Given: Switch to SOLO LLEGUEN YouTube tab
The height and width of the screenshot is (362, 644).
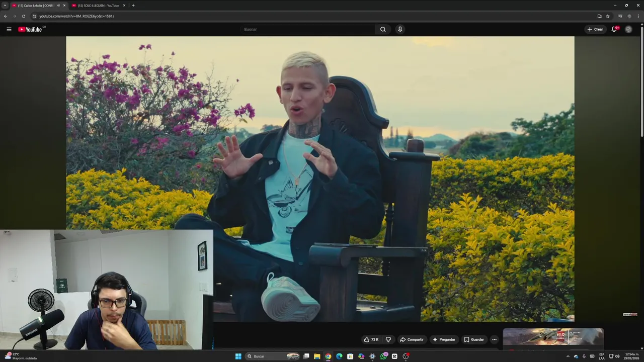Looking at the screenshot, I should tap(98, 6).
